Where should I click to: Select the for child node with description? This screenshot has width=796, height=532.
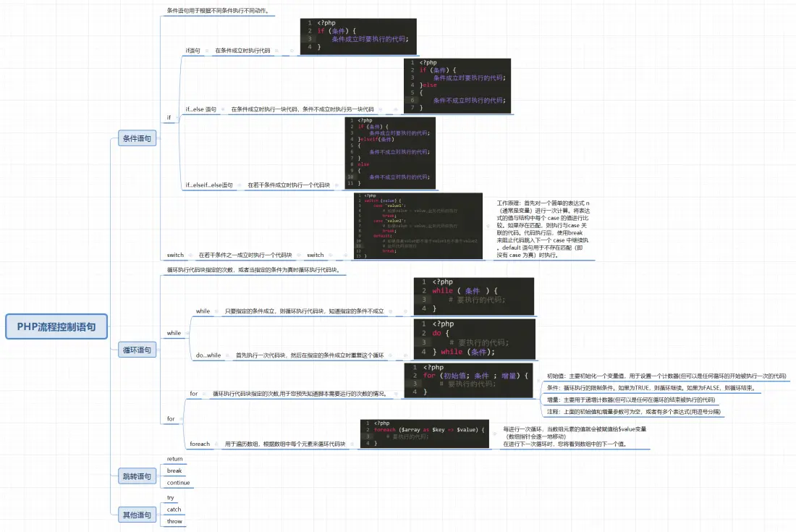pos(194,394)
